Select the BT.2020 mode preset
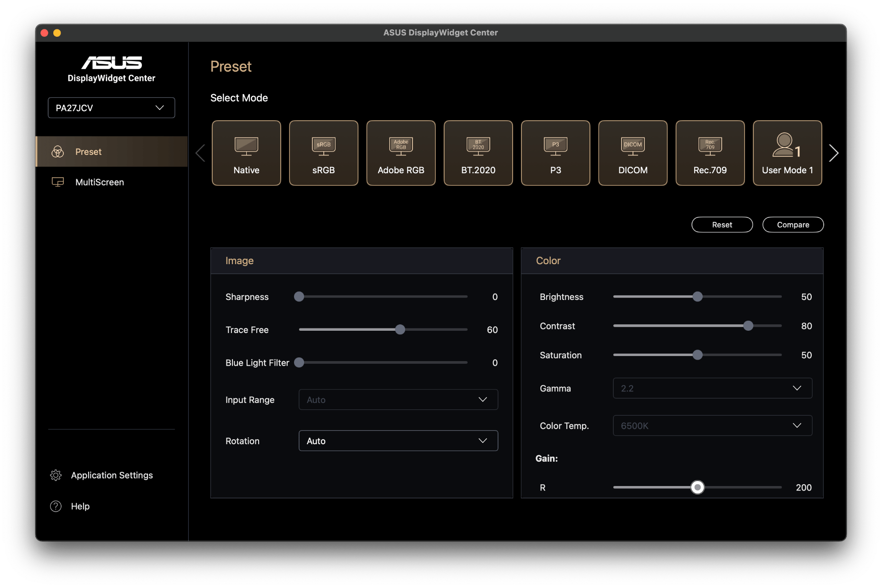This screenshot has height=588, width=882. 478,153
